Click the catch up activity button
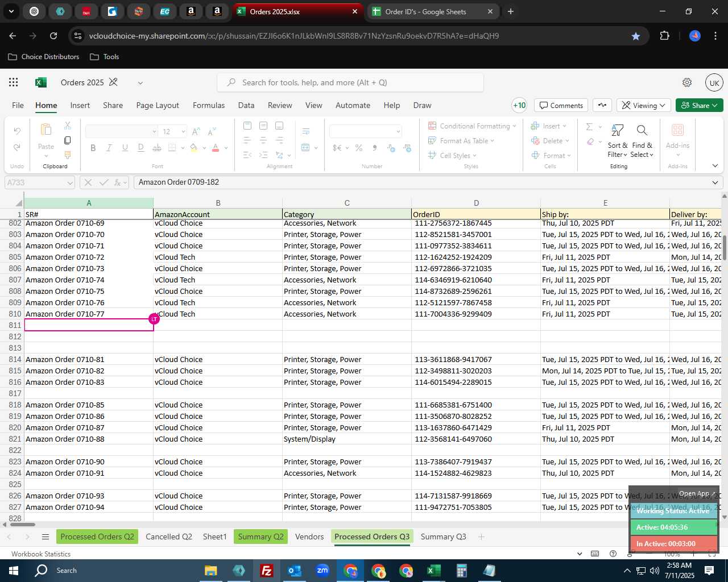Viewport: 728px width, 582px height. coord(602,105)
